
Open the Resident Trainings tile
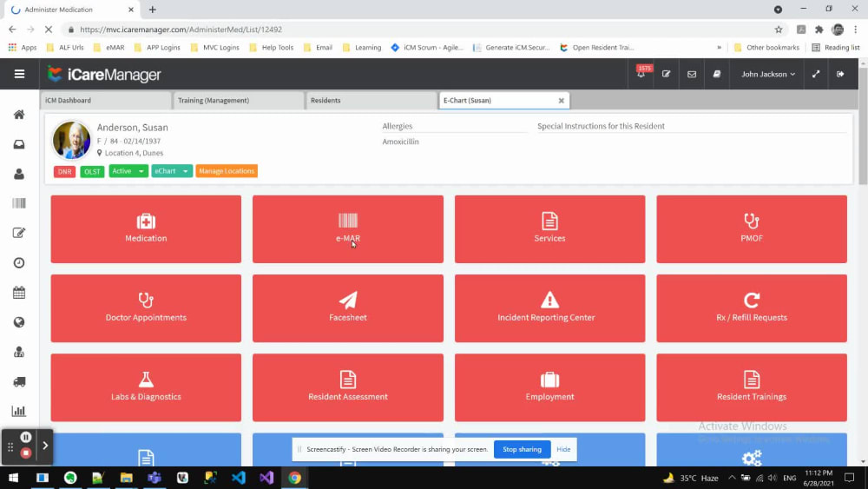[752, 387]
